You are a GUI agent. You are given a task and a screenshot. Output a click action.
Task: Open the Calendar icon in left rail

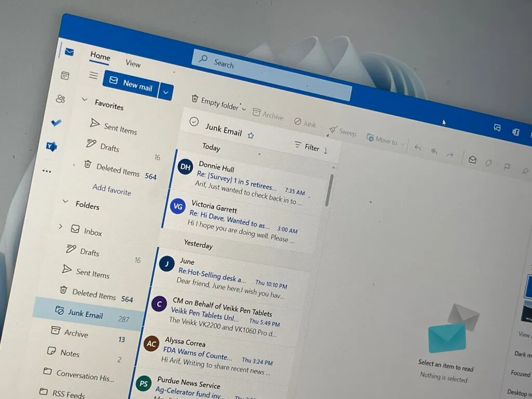click(x=65, y=75)
